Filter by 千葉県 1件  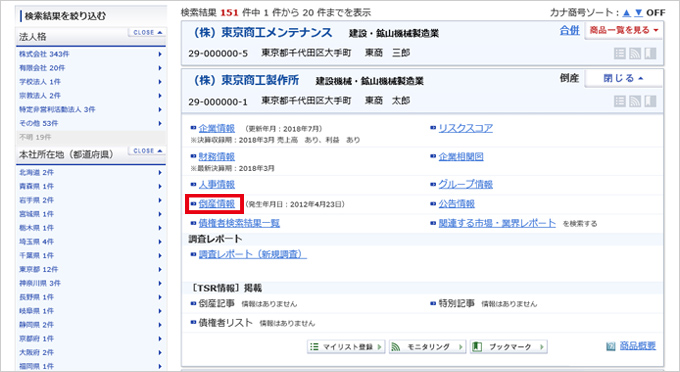[90, 256]
